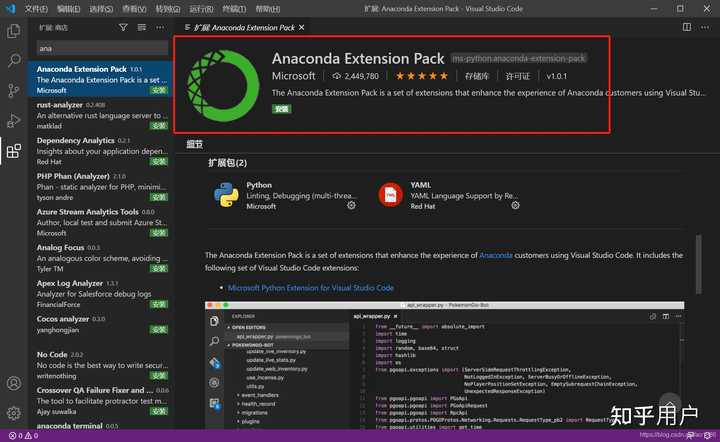Open the Search view in activity bar
Image resolution: width=720 pixels, height=442 pixels.
[13, 60]
